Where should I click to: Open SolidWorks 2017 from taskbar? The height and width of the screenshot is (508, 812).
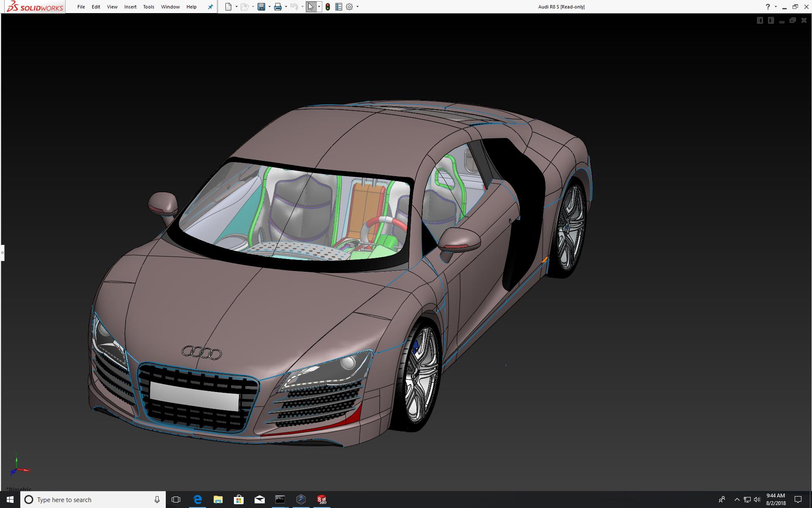(x=322, y=500)
